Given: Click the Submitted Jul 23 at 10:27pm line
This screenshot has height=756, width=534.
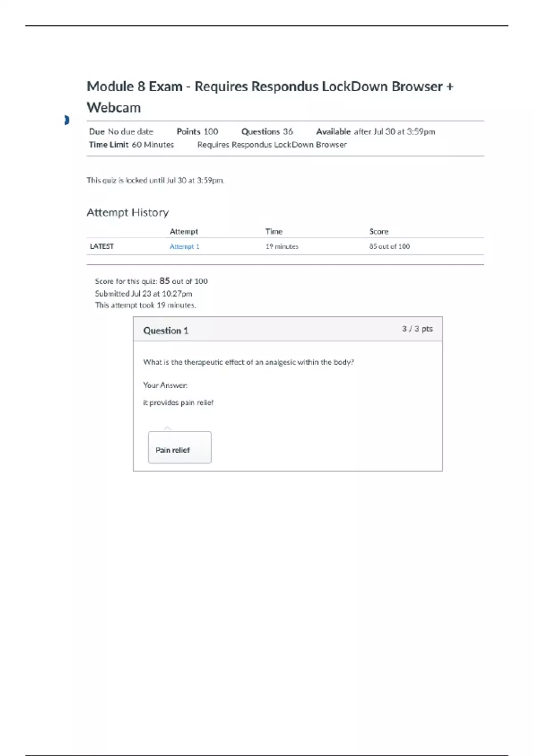Looking at the screenshot, I should (143, 294).
